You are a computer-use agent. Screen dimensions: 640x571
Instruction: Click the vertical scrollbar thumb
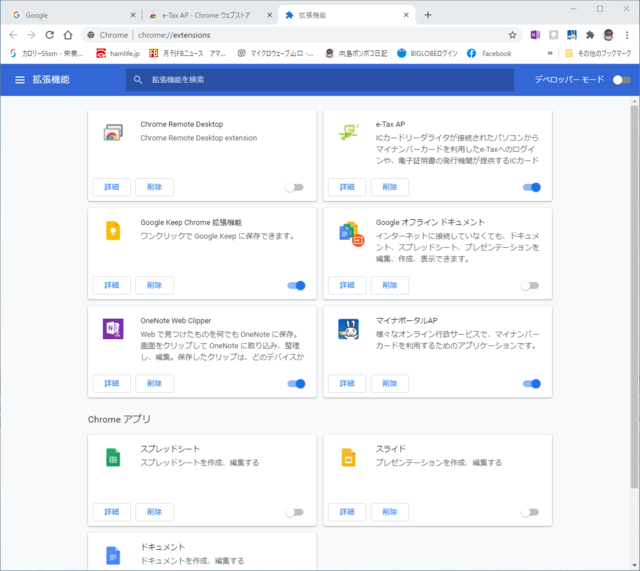(634, 296)
